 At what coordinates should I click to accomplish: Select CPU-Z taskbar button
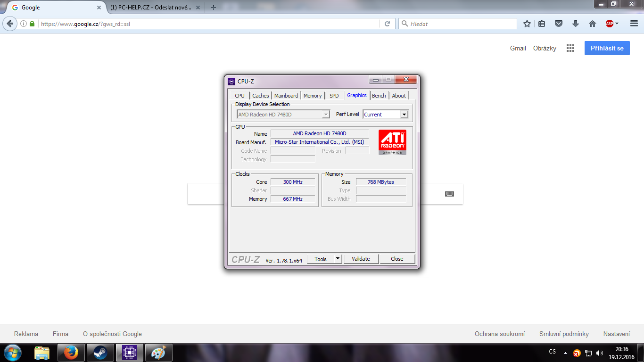(129, 353)
